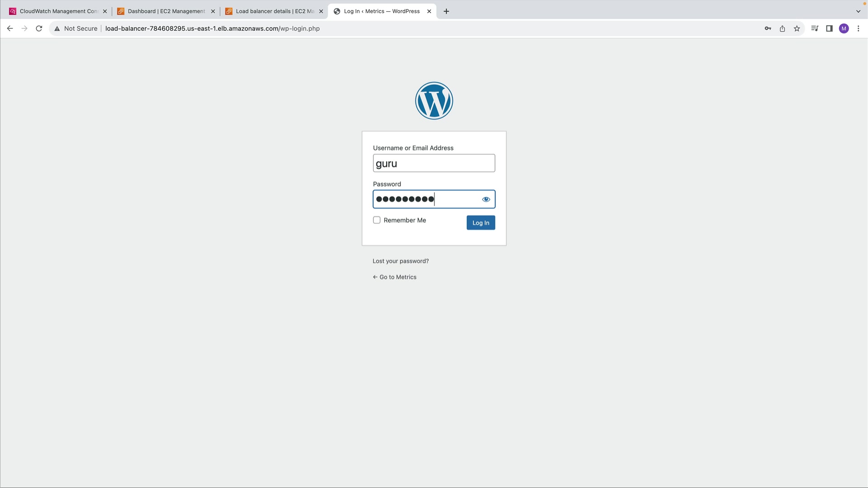Enable the Remember Me checkbox
The height and width of the screenshot is (488, 868).
(377, 220)
